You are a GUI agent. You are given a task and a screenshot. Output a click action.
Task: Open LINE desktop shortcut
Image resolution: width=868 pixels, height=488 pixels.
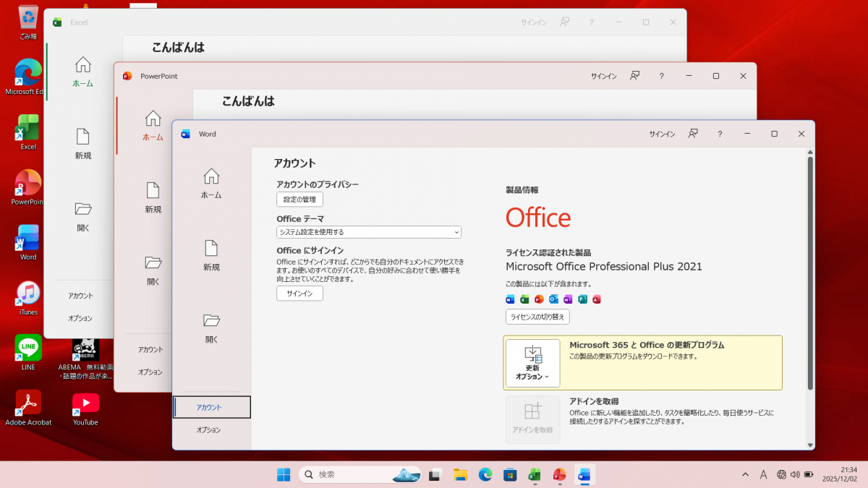pos(28,348)
